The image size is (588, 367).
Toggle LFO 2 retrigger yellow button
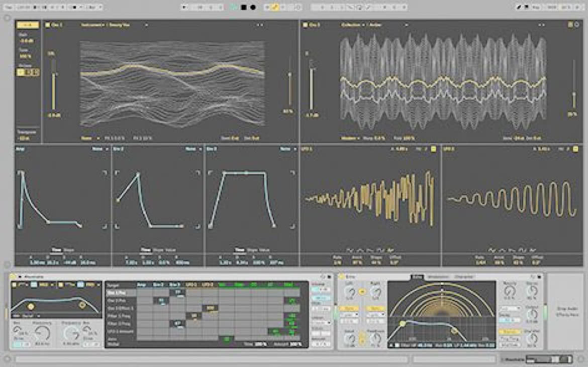click(575, 149)
